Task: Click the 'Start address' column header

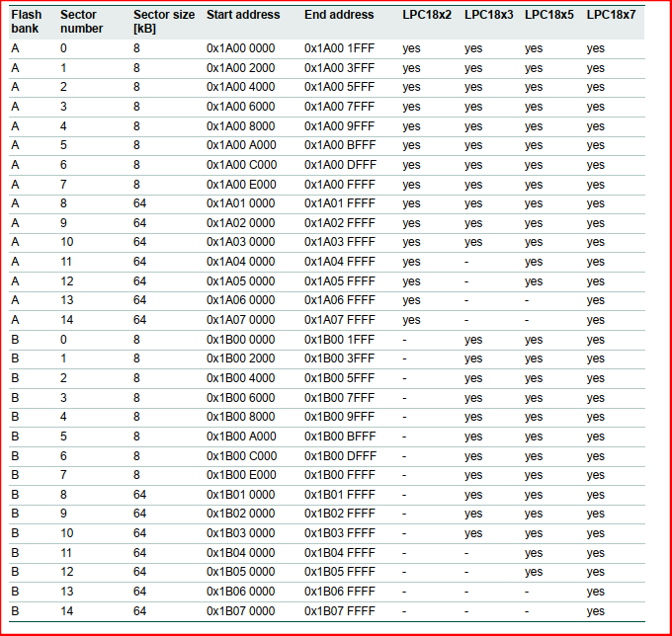Action: [x=243, y=15]
